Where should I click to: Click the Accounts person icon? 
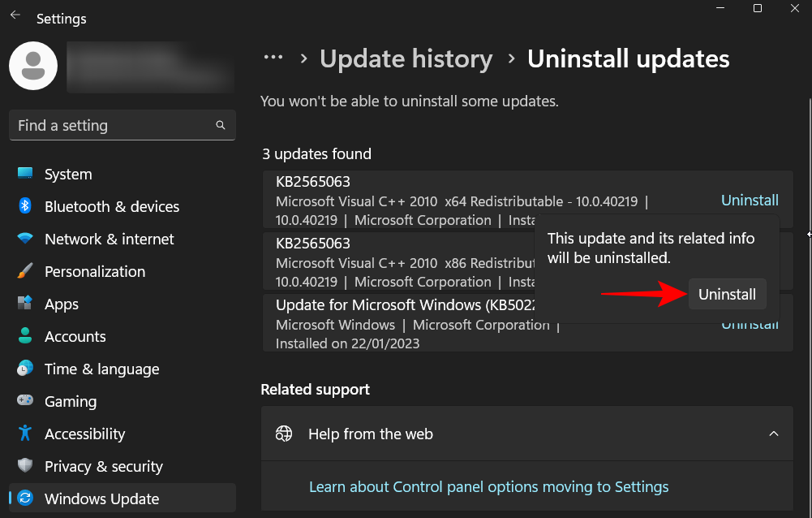(x=25, y=336)
